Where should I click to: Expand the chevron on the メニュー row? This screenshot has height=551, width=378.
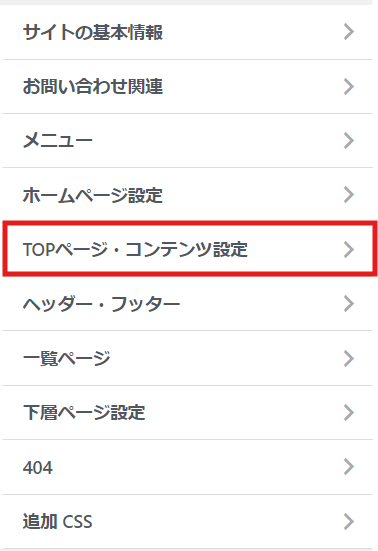click(x=348, y=141)
